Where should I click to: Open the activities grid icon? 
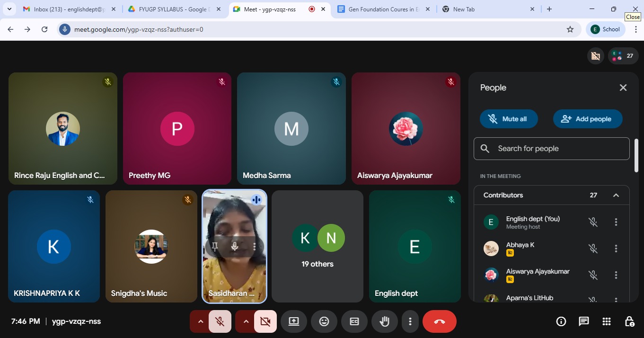pyautogui.click(x=607, y=321)
